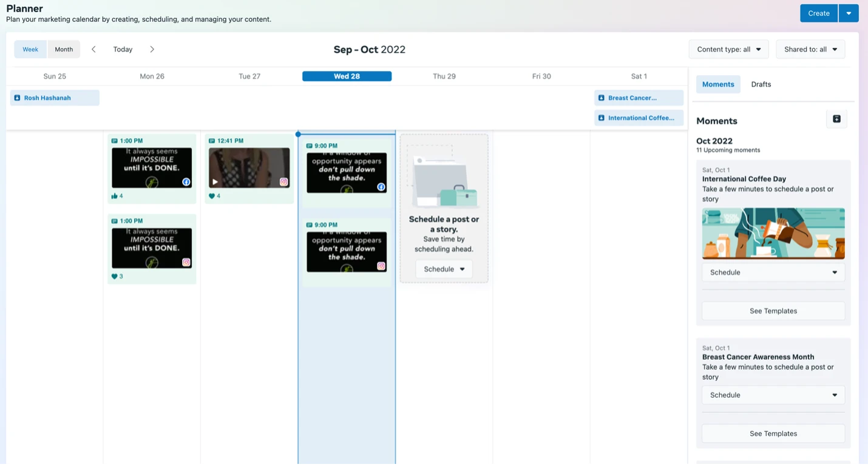Select the Thu 29 day header
Viewport: 868px width, 467px height.
[444, 76]
